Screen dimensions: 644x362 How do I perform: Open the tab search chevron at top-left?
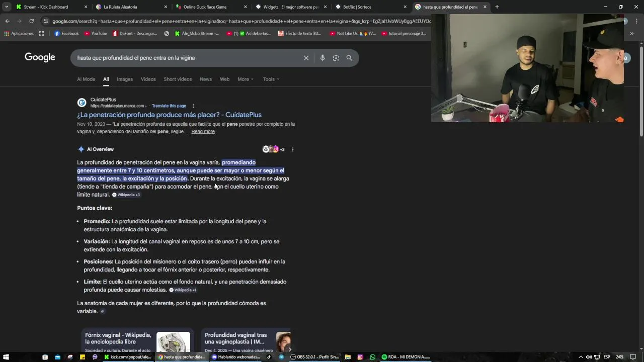point(7,7)
